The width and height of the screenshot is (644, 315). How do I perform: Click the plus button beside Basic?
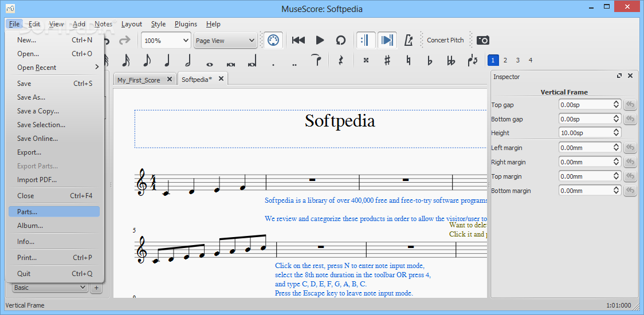[96, 288]
